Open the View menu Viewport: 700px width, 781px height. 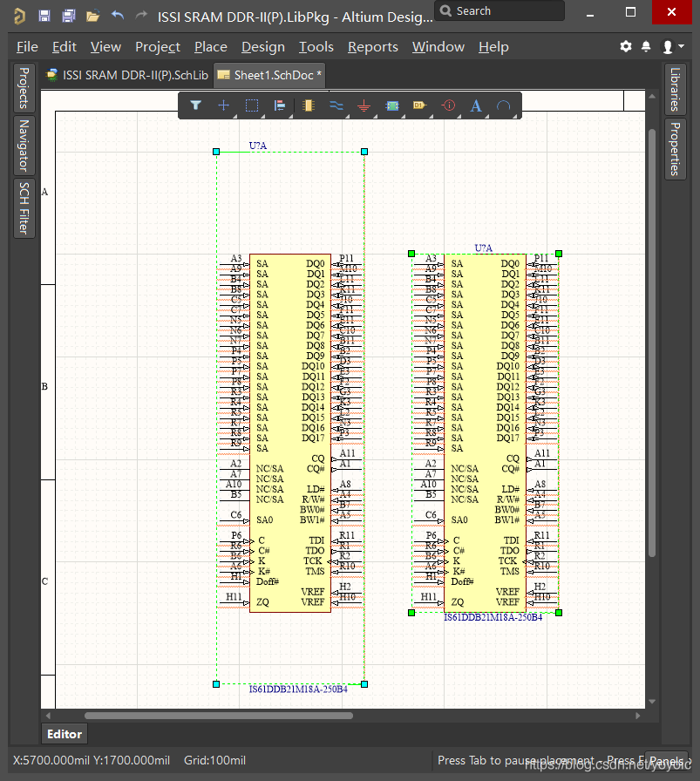[x=105, y=47]
